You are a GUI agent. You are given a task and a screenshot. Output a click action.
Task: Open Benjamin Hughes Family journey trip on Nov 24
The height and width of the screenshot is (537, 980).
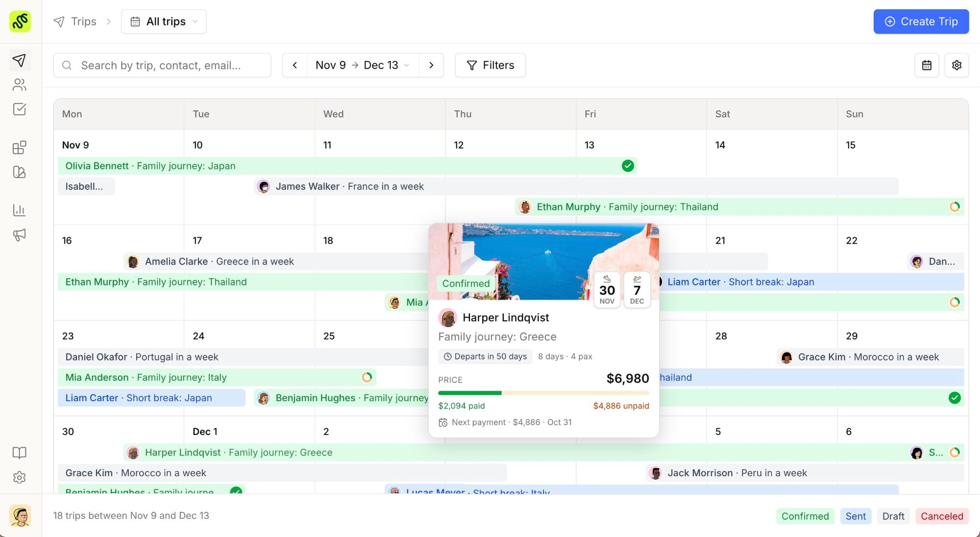[x=342, y=398]
